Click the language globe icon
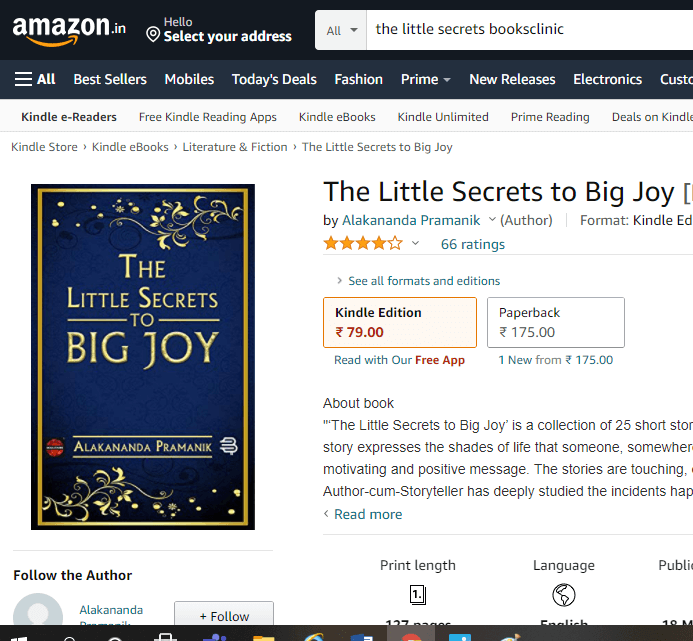This screenshot has width=693, height=641. coord(564,595)
